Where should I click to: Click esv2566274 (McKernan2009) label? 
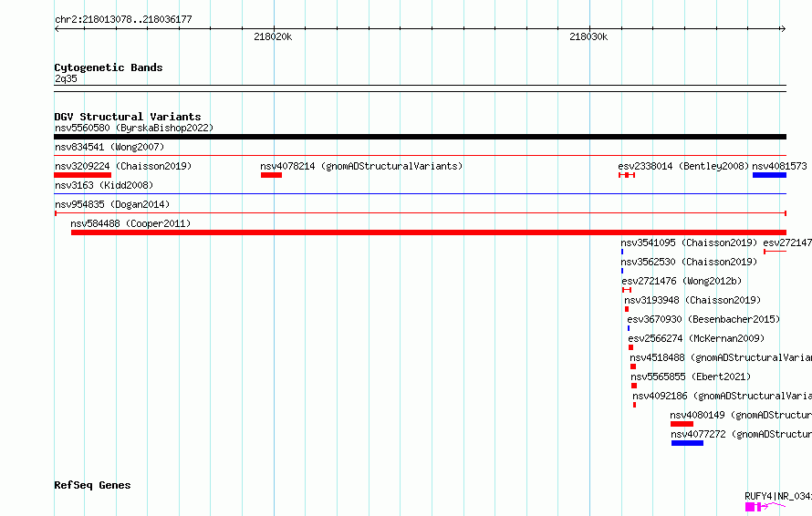(696, 338)
